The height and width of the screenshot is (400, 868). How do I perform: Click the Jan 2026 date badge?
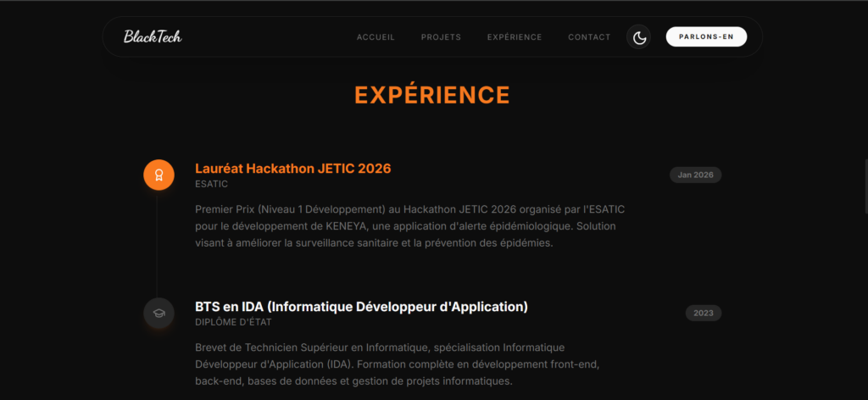(695, 175)
